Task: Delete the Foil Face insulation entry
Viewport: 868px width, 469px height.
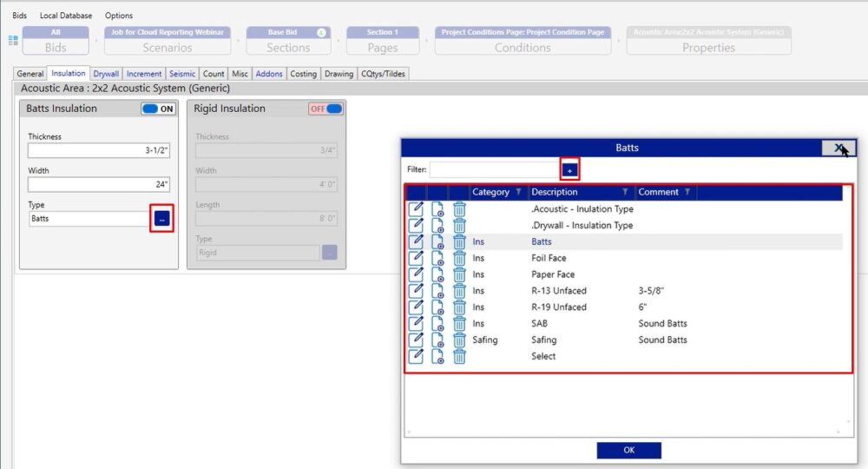Action: pos(459,258)
